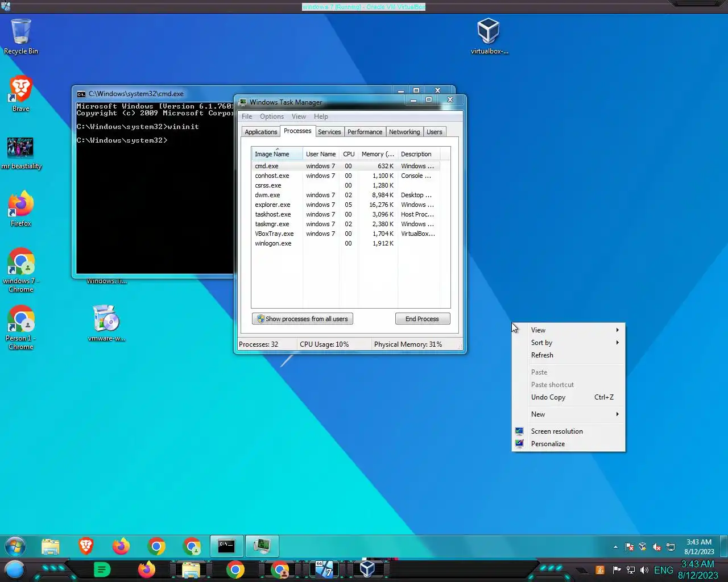Switch to the Windows 7 VM icon on host taskbar
This screenshot has width=728, height=582.
324,569
